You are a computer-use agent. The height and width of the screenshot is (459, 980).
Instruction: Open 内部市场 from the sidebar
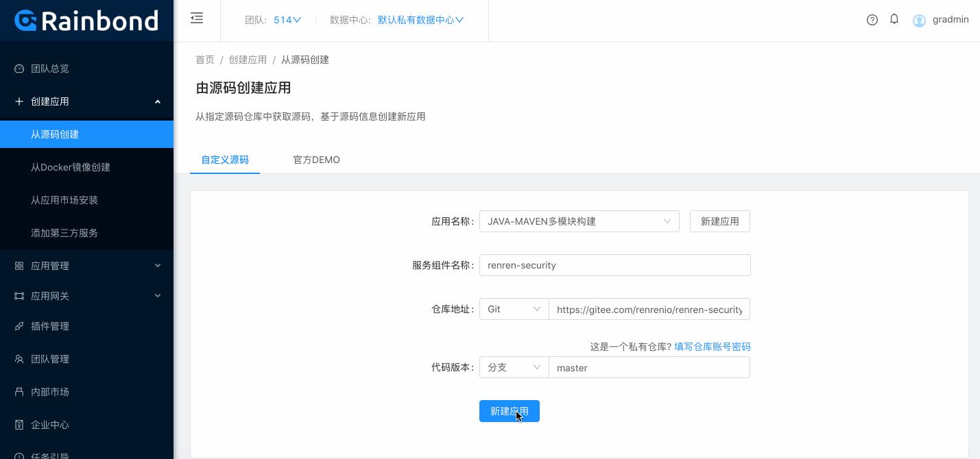point(49,392)
